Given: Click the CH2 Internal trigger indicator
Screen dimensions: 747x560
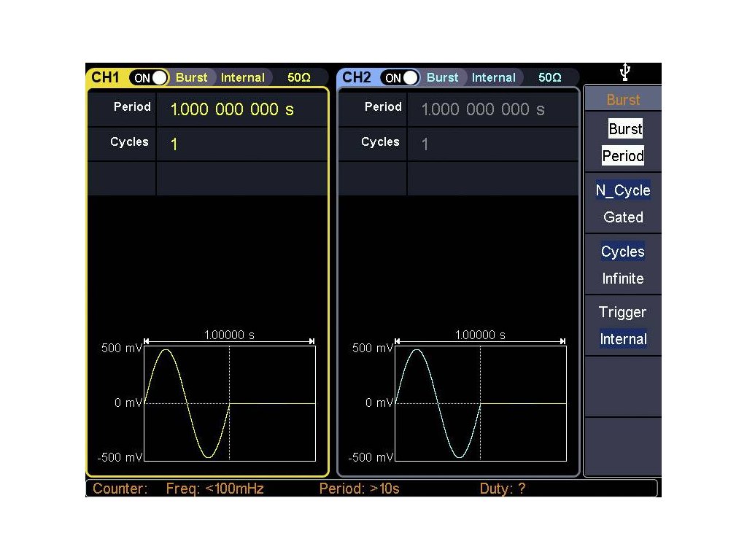Looking at the screenshot, I should 494,77.
